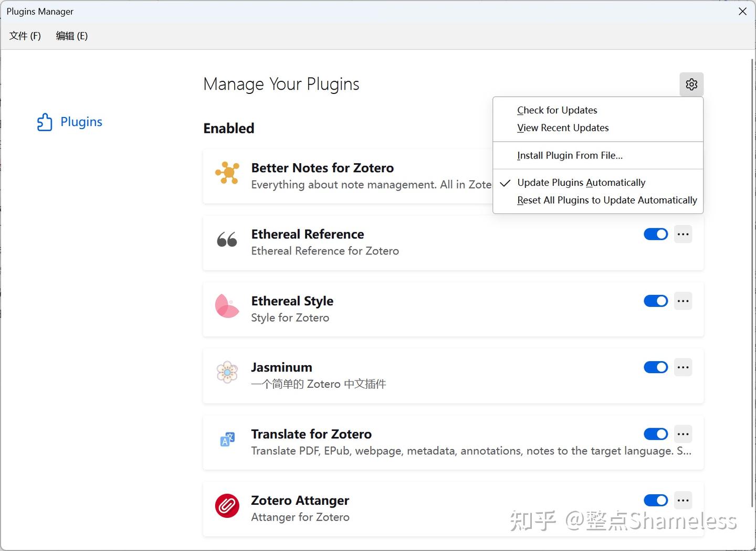
Task: Click the Zotero Attanger paperclip icon
Action: pyautogui.click(x=227, y=506)
